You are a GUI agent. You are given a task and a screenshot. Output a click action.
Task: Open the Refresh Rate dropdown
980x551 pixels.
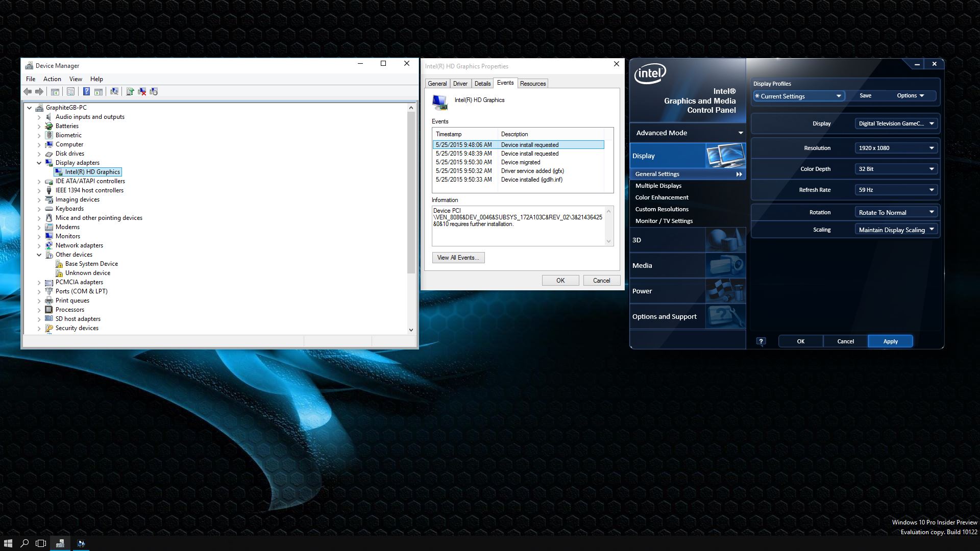click(x=896, y=190)
